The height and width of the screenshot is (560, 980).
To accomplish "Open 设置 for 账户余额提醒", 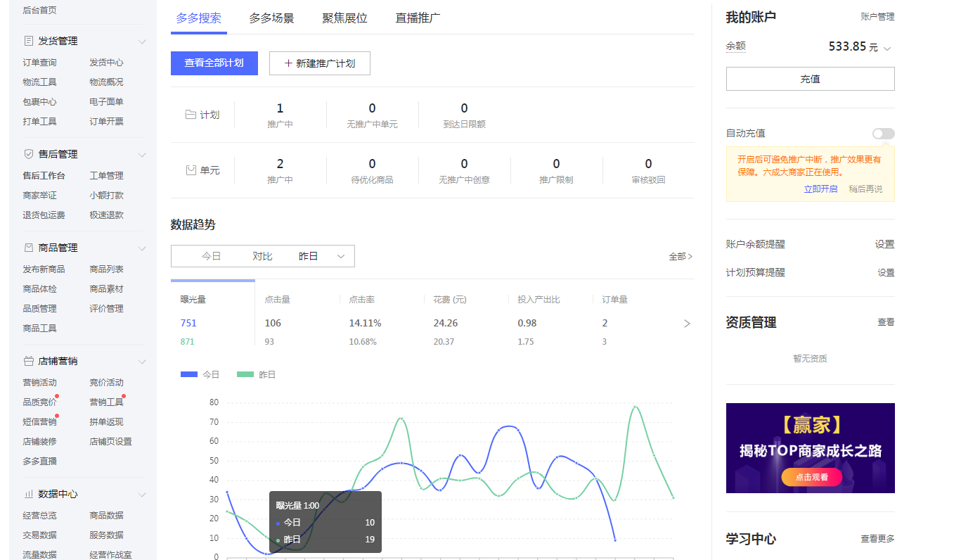I will [885, 245].
